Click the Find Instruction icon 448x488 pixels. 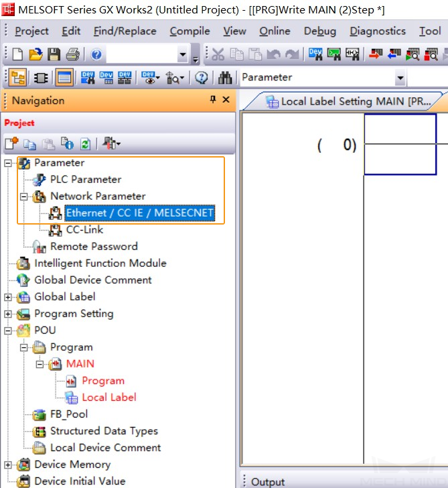pyautogui.click(x=334, y=54)
